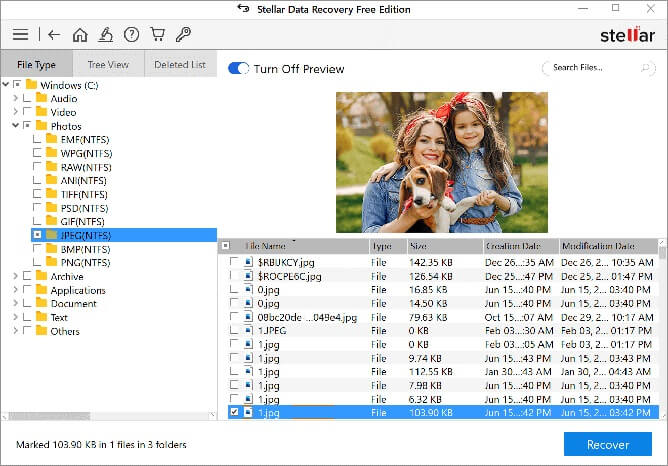Image resolution: width=668 pixels, height=466 pixels.
Task: Click the image preview thumbnail
Action: pyautogui.click(x=441, y=162)
